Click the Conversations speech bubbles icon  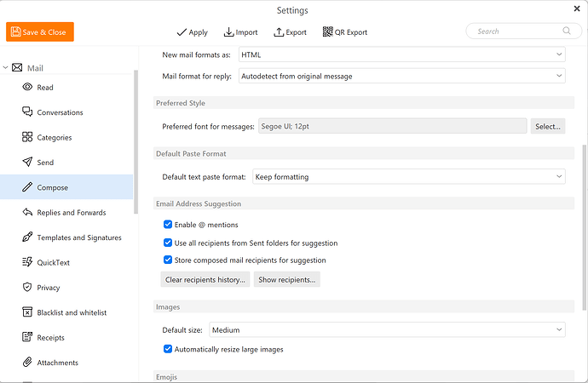pyautogui.click(x=27, y=111)
